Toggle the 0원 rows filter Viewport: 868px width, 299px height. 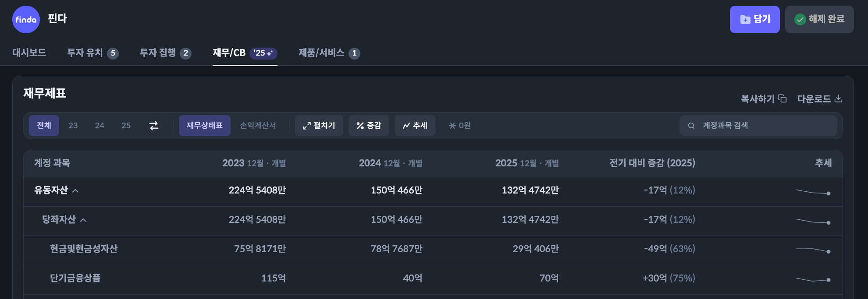tap(459, 126)
